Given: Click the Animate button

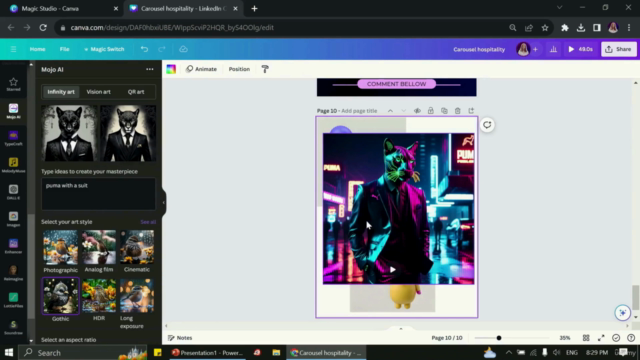Looking at the screenshot, I should pyautogui.click(x=201, y=69).
